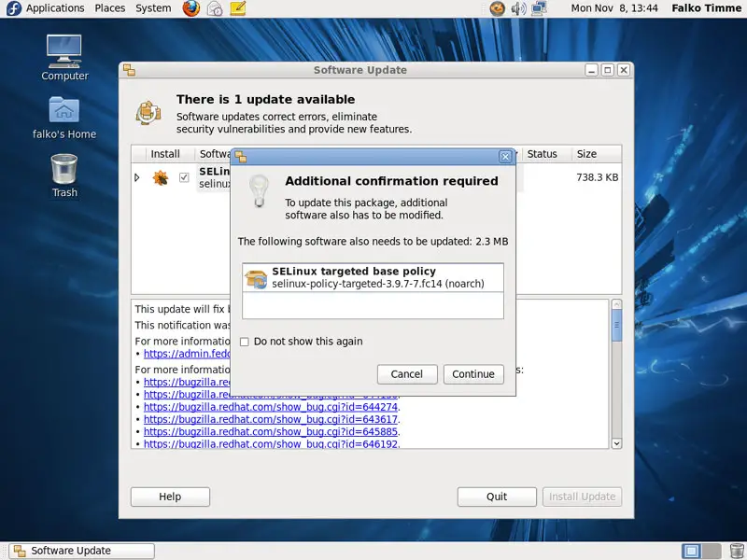Cancel the additional confirmation dialog
Screen dimensions: 747x560
(407, 374)
